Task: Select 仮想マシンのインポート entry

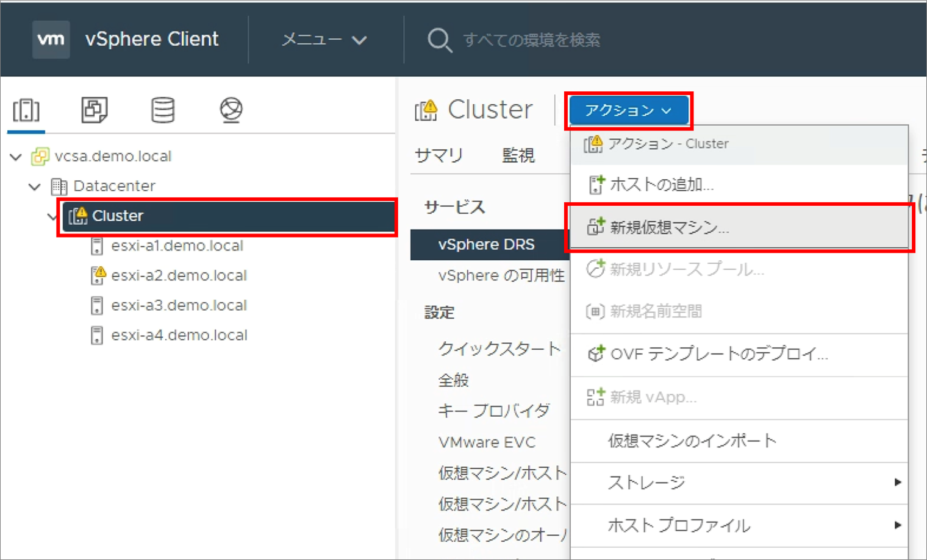Action: pyautogui.click(x=739, y=441)
